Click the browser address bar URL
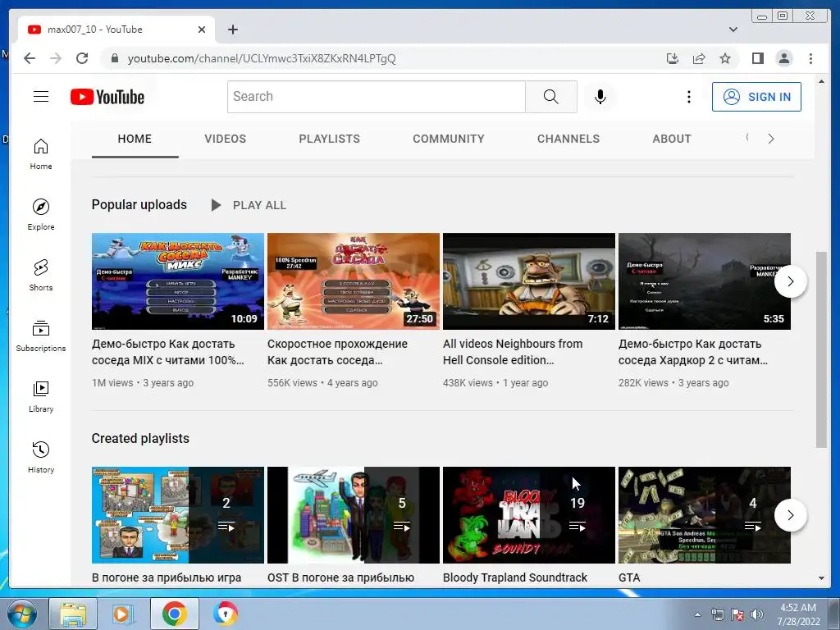 (x=262, y=58)
